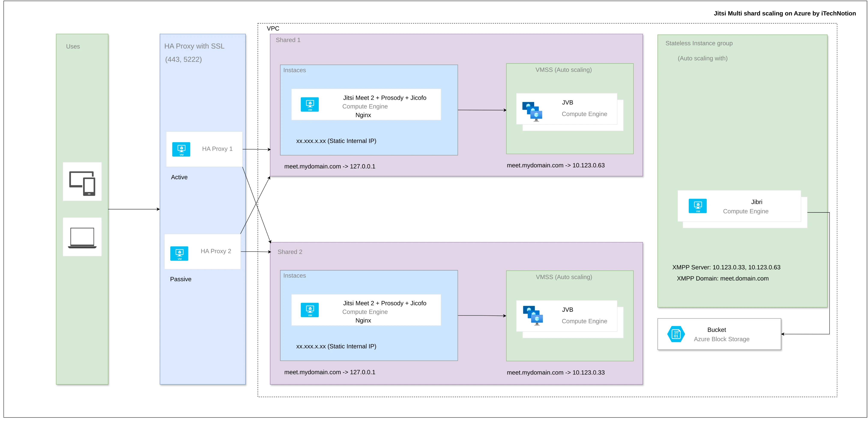Click Static Internal IP text in Shared 1
This screenshot has width=868, height=421.
pyautogui.click(x=336, y=141)
